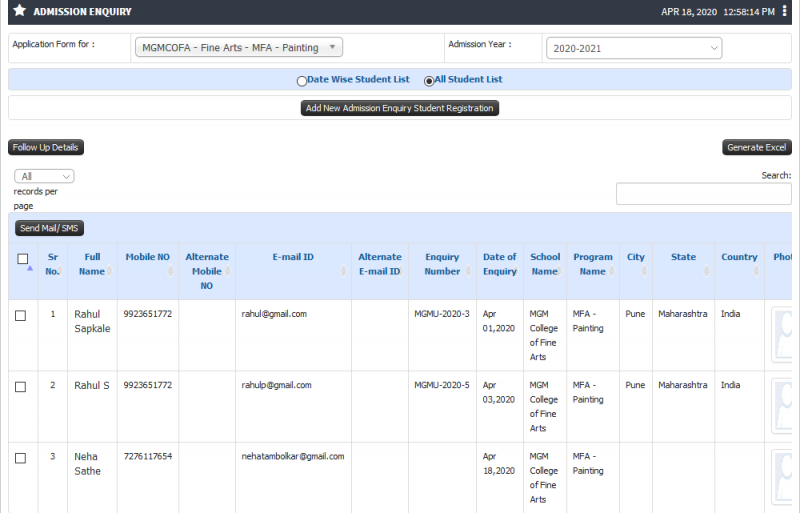Image resolution: width=800 pixels, height=513 pixels.
Task: Click sort icon on City column
Action: pyautogui.click(x=644, y=271)
